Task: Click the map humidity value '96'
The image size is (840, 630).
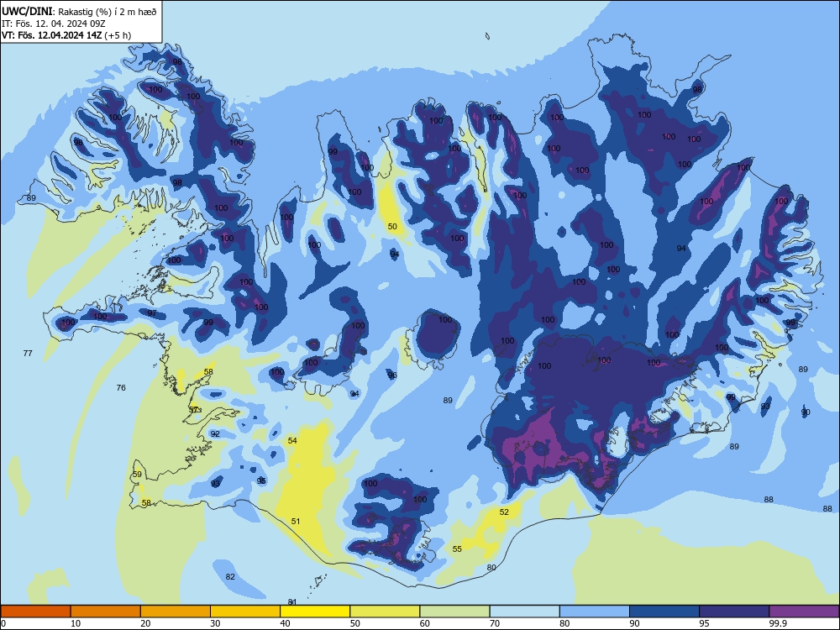Action: coord(392,375)
